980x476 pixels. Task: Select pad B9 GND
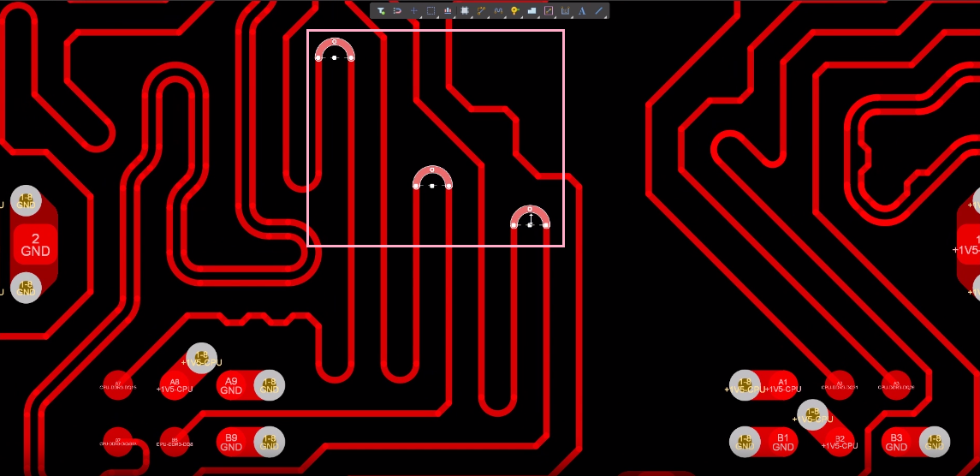click(x=232, y=443)
